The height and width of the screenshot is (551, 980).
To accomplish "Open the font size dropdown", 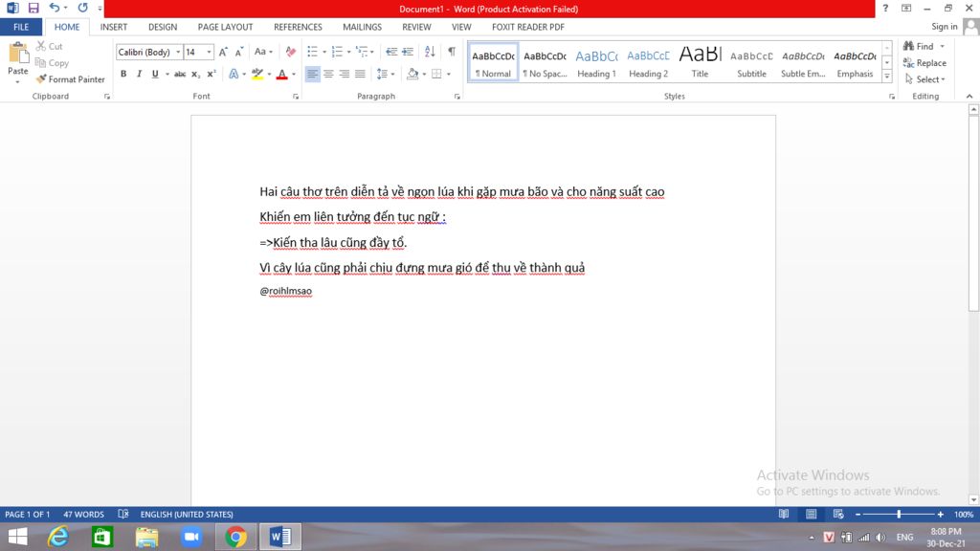I will point(209,52).
